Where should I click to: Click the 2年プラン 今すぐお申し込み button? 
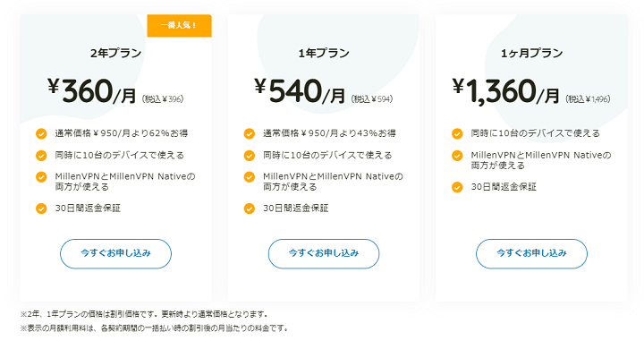(x=115, y=253)
